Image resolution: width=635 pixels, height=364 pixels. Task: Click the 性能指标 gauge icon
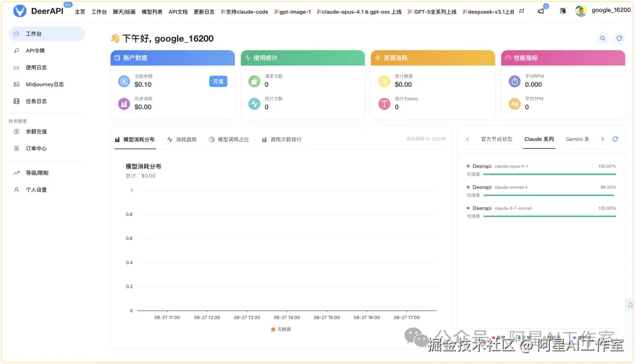[x=508, y=58]
